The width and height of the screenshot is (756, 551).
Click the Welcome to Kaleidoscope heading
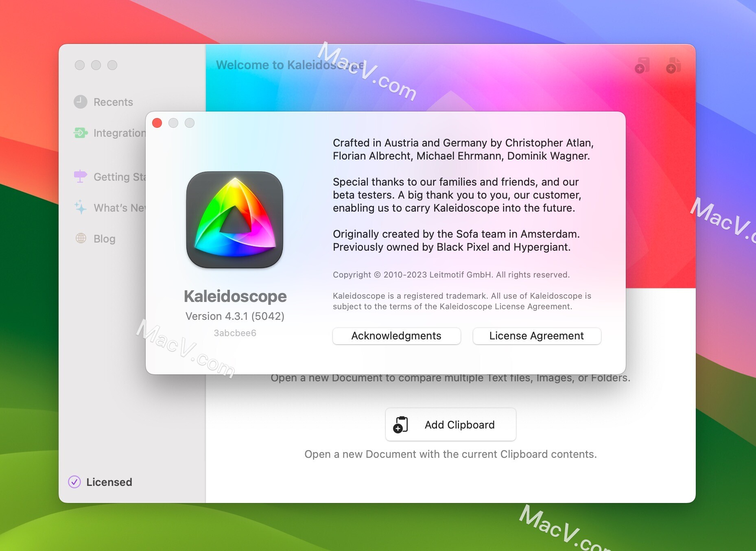290,65
